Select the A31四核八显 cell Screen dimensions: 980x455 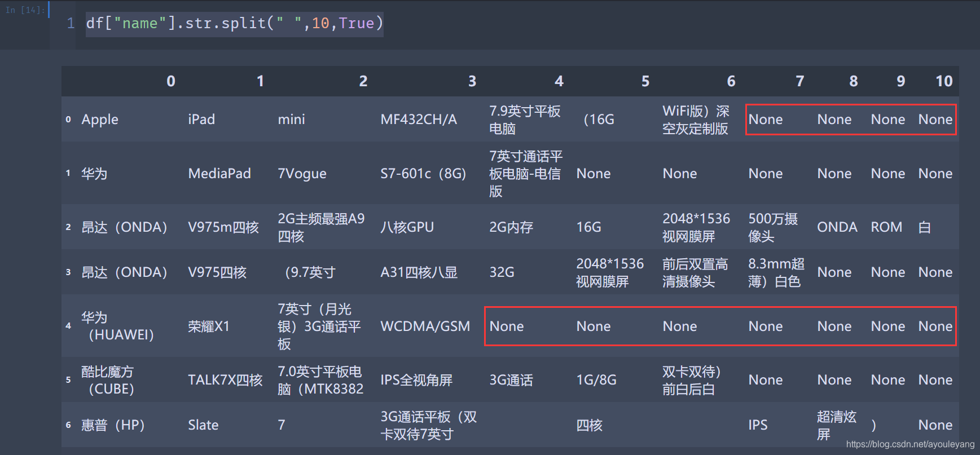(419, 272)
